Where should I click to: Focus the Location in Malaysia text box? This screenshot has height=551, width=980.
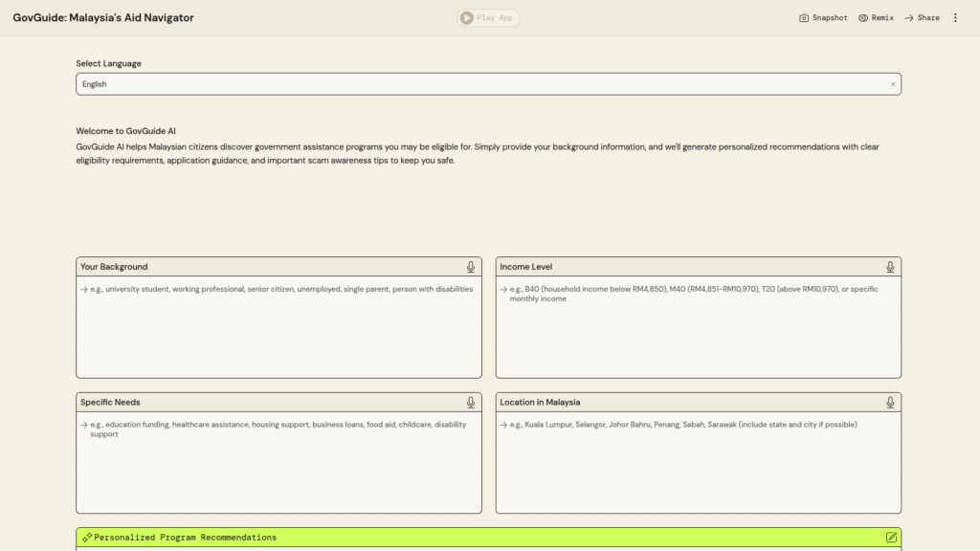698,469
